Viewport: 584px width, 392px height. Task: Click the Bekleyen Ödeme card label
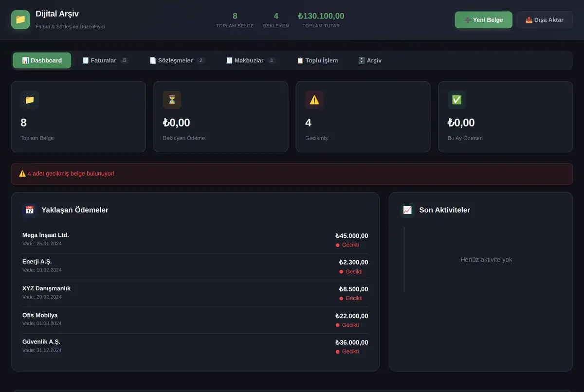[184, 138]
